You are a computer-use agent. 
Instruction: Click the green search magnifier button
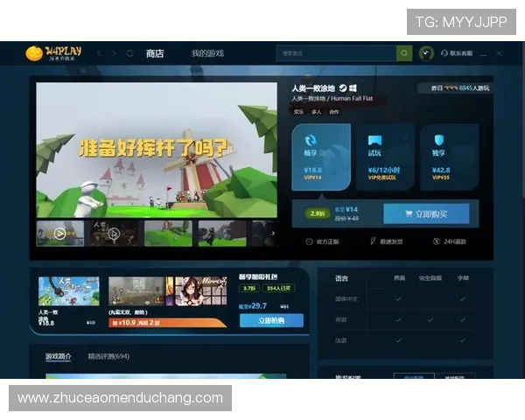[404, 53]
